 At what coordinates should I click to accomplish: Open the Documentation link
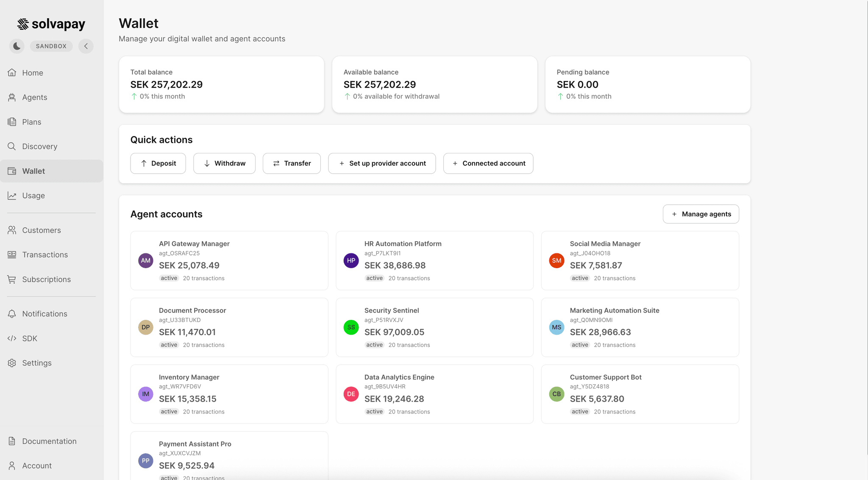[49, 441]
